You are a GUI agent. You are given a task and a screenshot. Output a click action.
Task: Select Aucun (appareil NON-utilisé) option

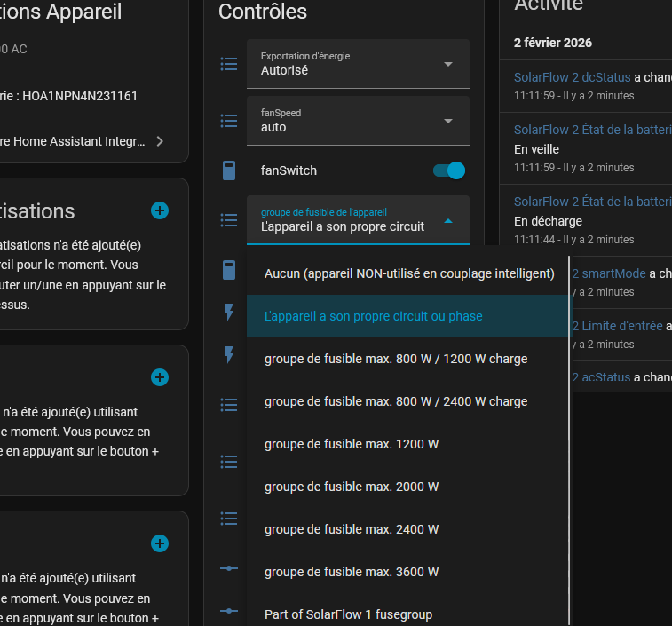(408, 273)
